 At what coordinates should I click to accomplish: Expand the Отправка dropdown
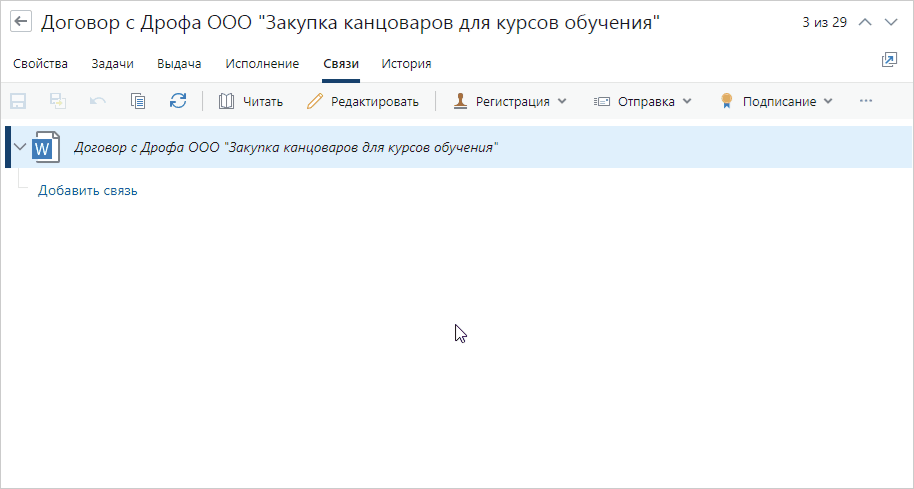click(643, 101)
